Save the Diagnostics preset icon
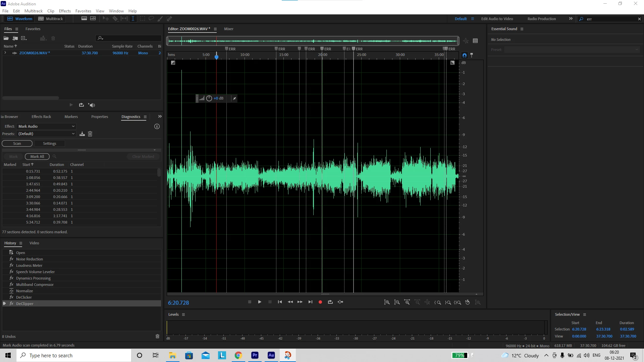644x362 pixels. coord(82,134)
